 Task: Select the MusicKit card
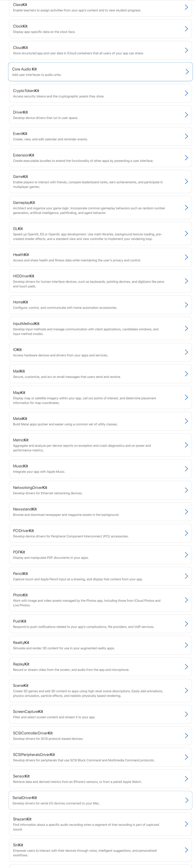100,469
